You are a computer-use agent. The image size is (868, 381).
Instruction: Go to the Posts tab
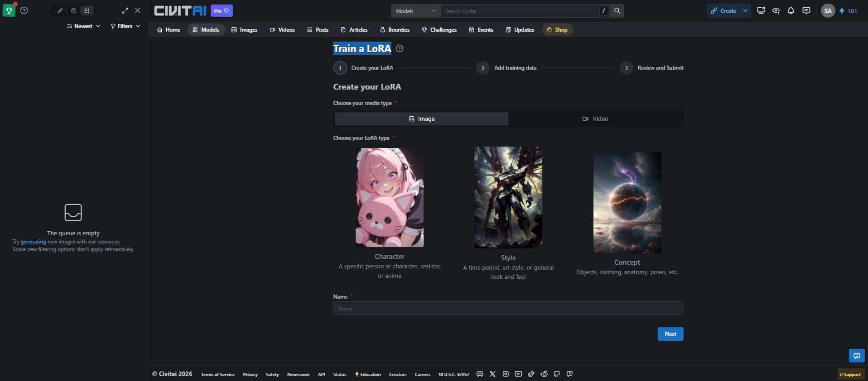tap(318, 30)
